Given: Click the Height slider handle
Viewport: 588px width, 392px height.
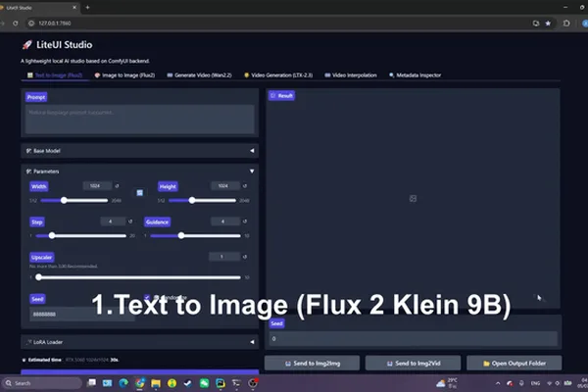Looking at the screenshot, I should [x=192, y=200].
